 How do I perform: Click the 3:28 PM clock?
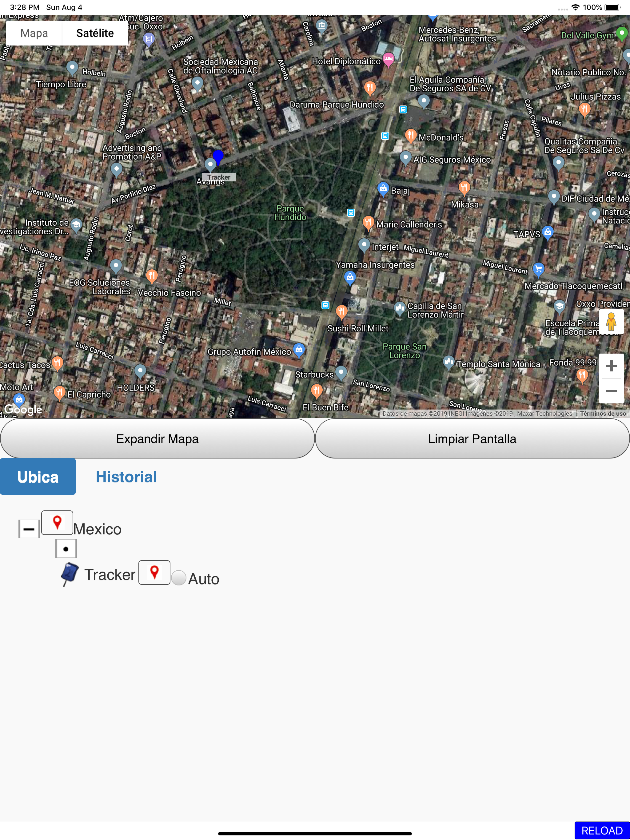[25, 7]
